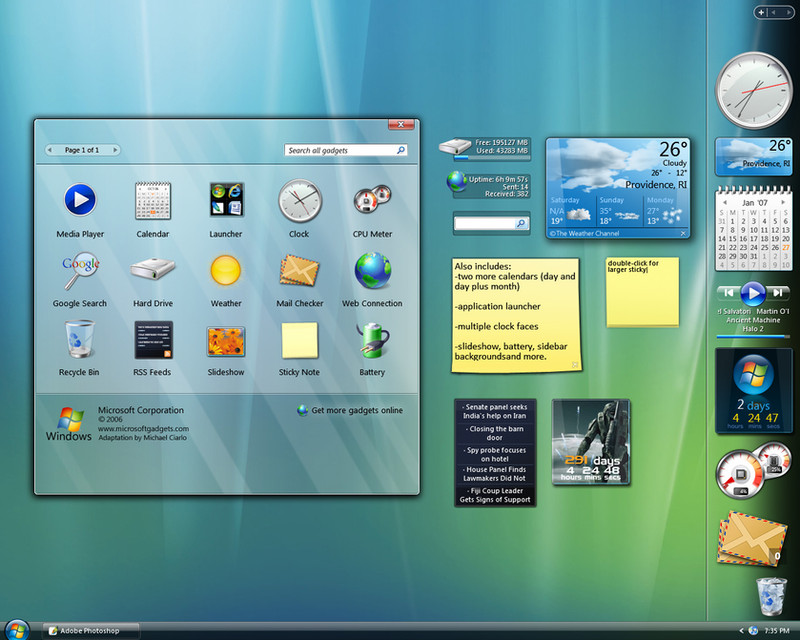The image size is (800, 640).
Task: Click the CPU gauge gadget on the sidebar
Action: [x=753, y=471]
